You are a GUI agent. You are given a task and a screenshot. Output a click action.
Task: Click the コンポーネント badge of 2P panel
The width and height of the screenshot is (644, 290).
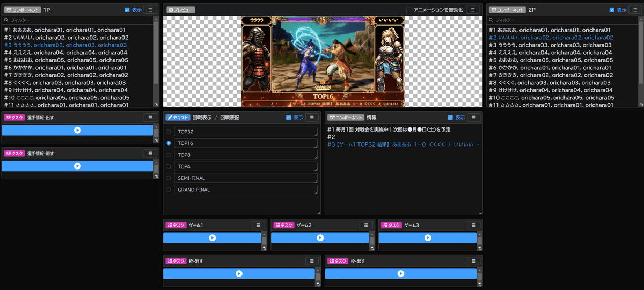coord(507,10)
